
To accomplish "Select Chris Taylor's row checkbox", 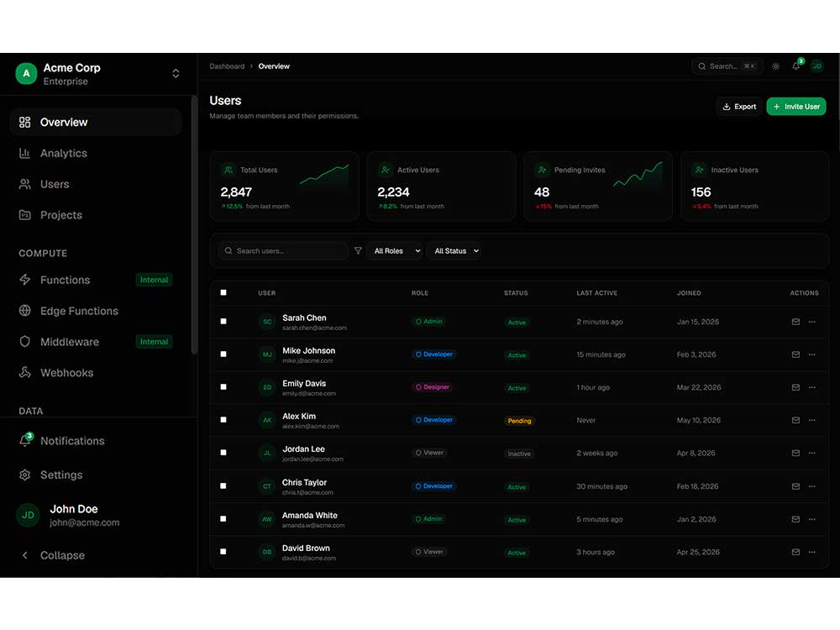I will pos(223,486).
